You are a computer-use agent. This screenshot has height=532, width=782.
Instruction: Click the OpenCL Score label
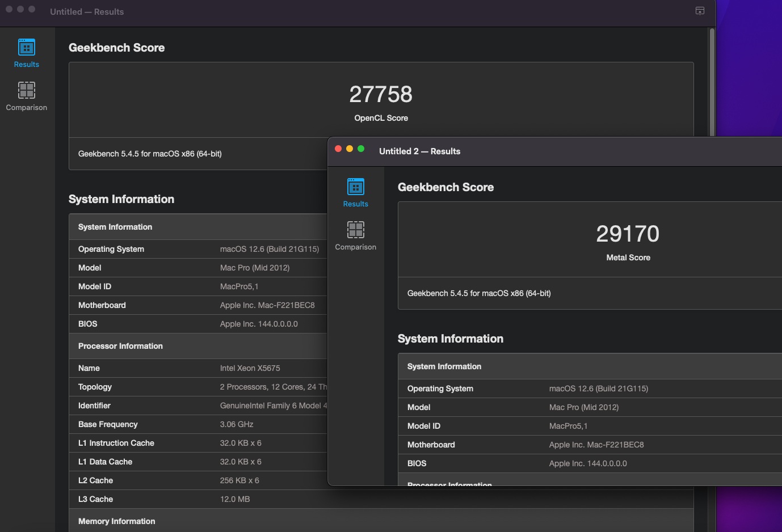[x=381, y=118]
